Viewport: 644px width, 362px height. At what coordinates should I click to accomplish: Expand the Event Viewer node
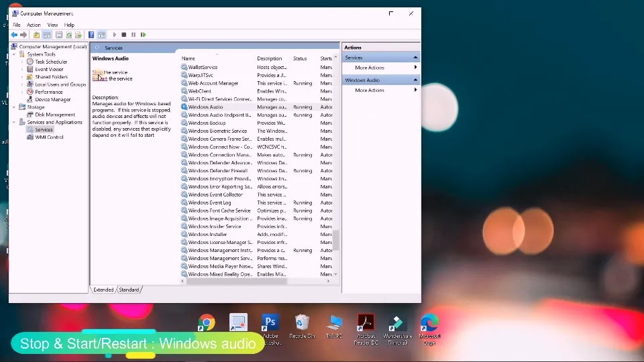[22, 69]
